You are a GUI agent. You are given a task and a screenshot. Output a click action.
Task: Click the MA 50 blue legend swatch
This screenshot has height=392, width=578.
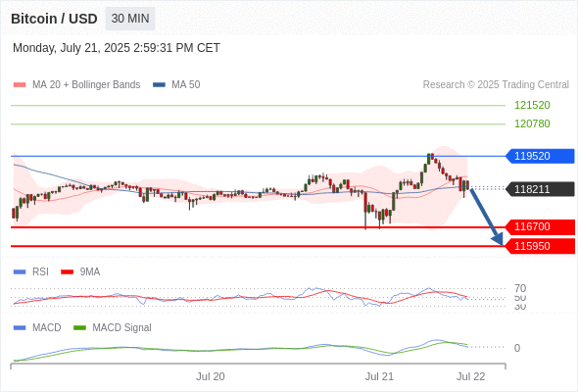click(x=159, y=85)
